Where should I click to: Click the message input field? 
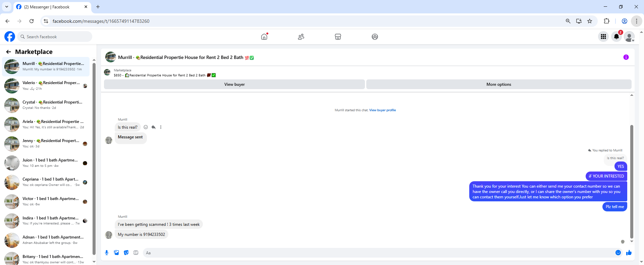pos(378,253)
